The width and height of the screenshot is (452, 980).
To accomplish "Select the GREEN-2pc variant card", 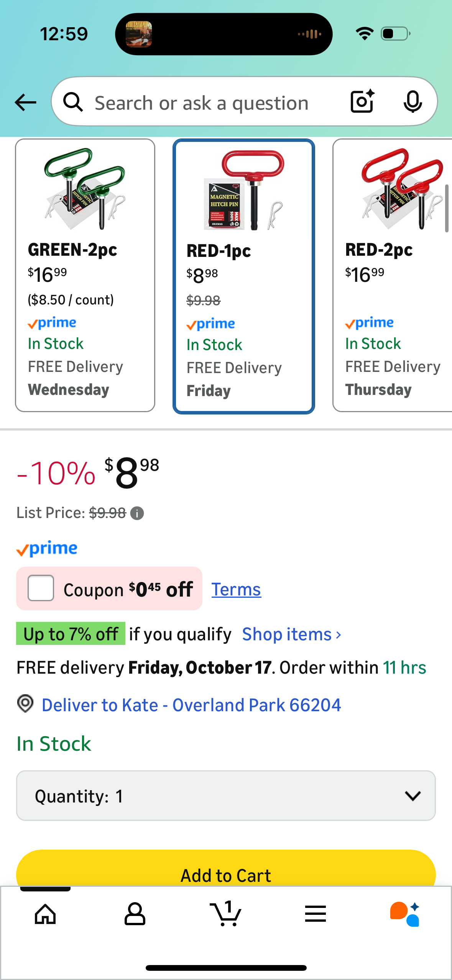I will (x=85, y=275).
